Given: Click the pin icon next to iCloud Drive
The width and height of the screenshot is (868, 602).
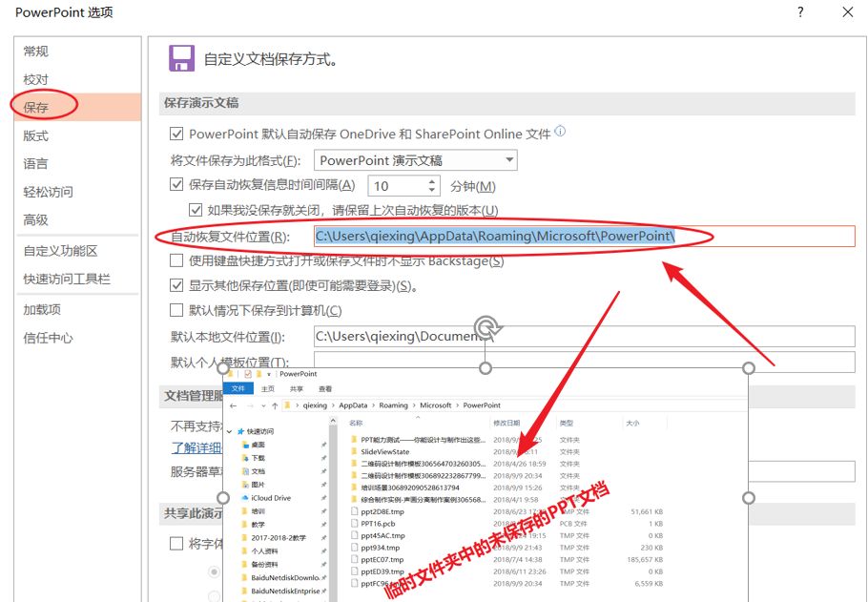Looking at the screenshot, I should (x=323, y=498).
